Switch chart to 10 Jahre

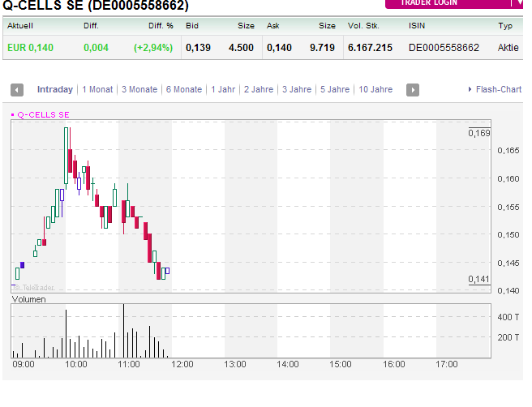click(375, 89)
